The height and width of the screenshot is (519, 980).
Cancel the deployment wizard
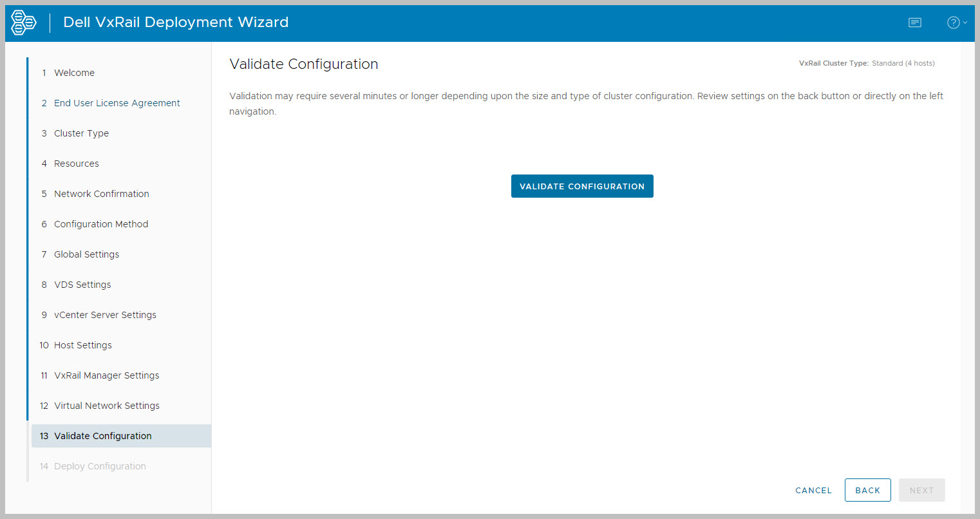pos(813,490)
